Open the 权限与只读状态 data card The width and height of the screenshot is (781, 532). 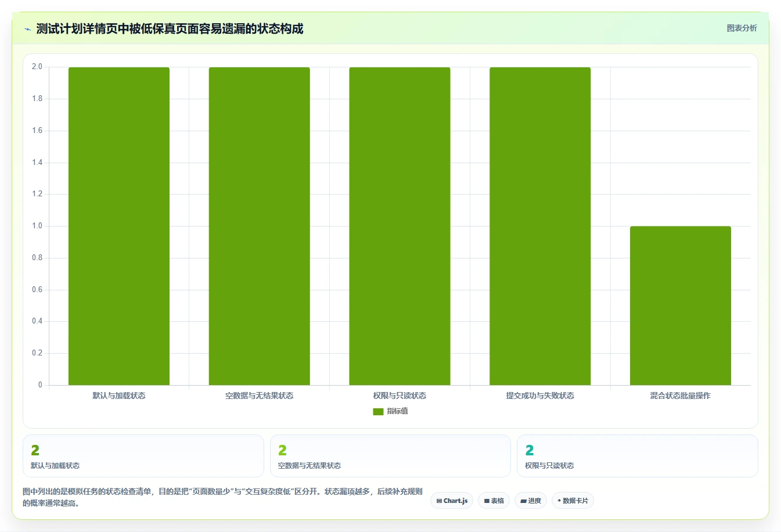pos(638,456)
